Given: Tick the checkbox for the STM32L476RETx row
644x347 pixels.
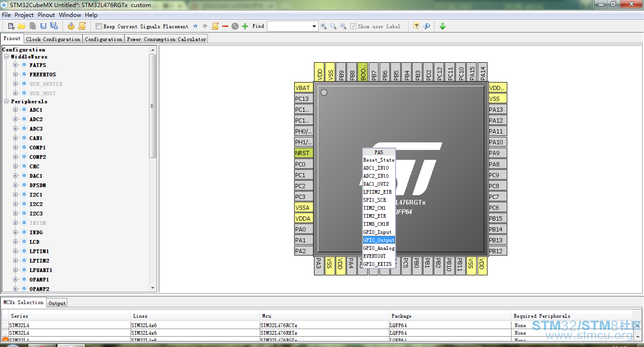Looking at the screenshot, I should coord(6,333).
